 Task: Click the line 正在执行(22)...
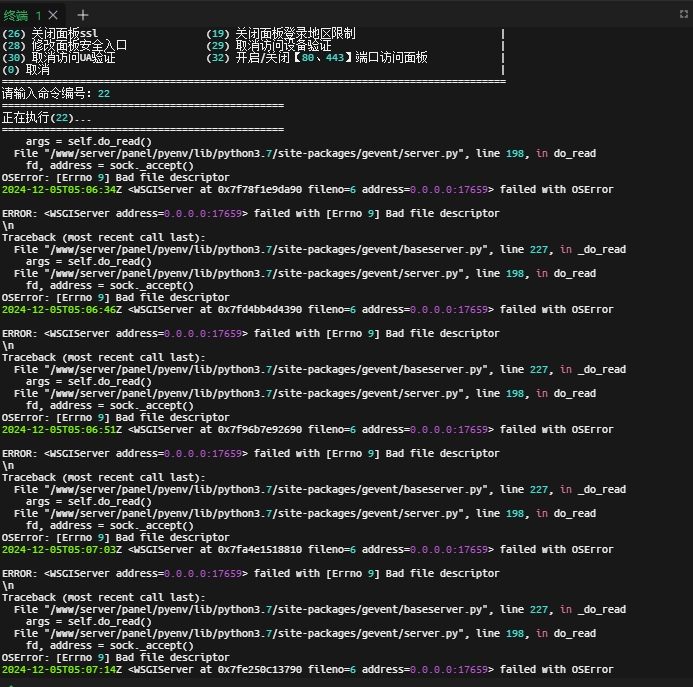coord(46,118)
